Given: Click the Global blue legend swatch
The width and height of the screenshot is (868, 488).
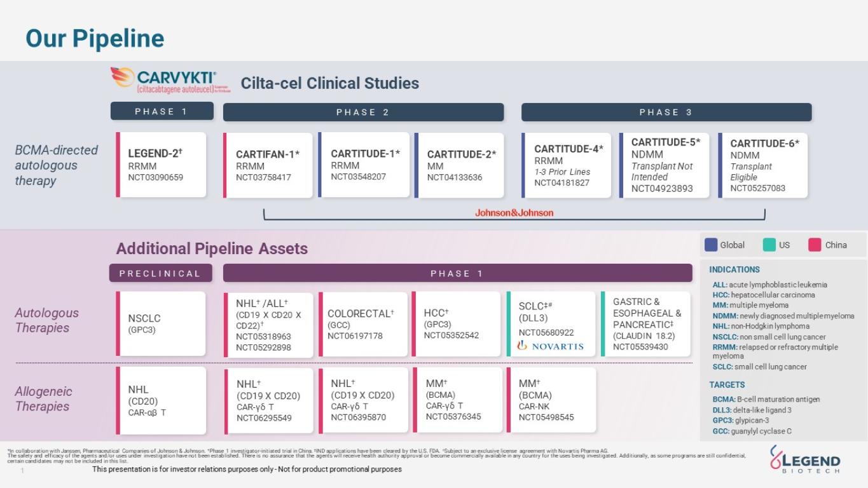Looking at the screenshot, I should tap(711, 245).
